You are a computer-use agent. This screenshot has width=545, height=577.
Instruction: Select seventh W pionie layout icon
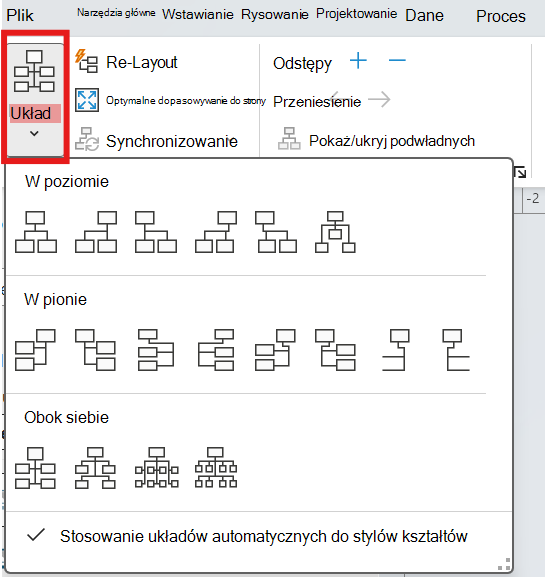(x=396, y=350)
